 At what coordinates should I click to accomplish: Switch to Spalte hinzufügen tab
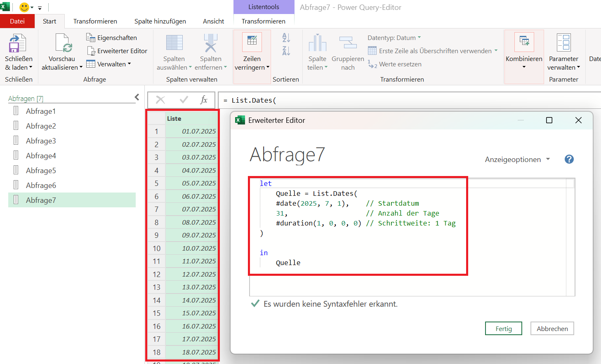click(160, 21)
